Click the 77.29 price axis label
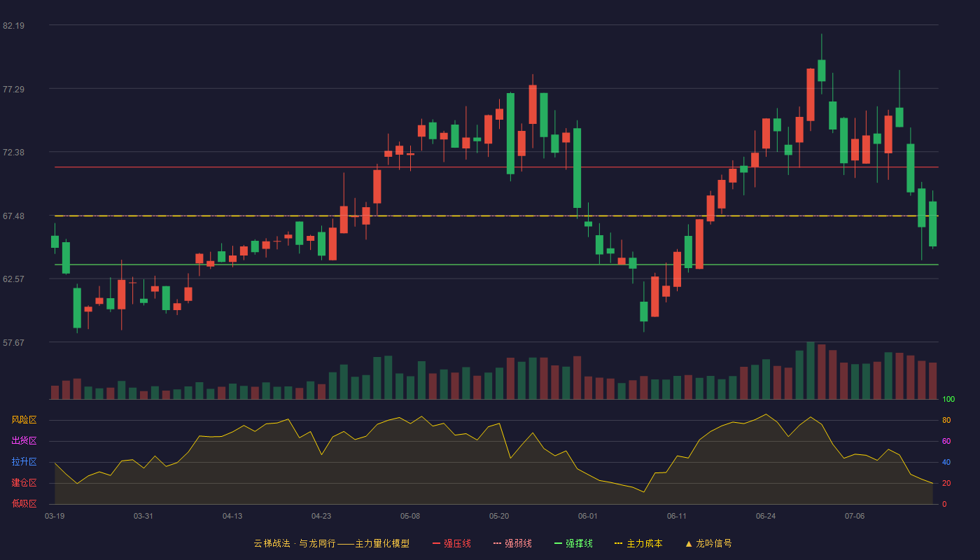Viewport: 980px width, 560px height. (13, 90)
